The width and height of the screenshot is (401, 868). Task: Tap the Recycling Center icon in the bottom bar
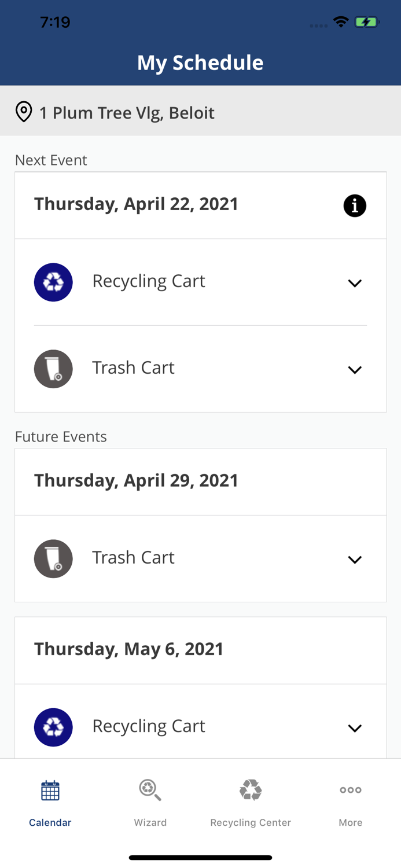pyautogui.click(x=251, y=789)
